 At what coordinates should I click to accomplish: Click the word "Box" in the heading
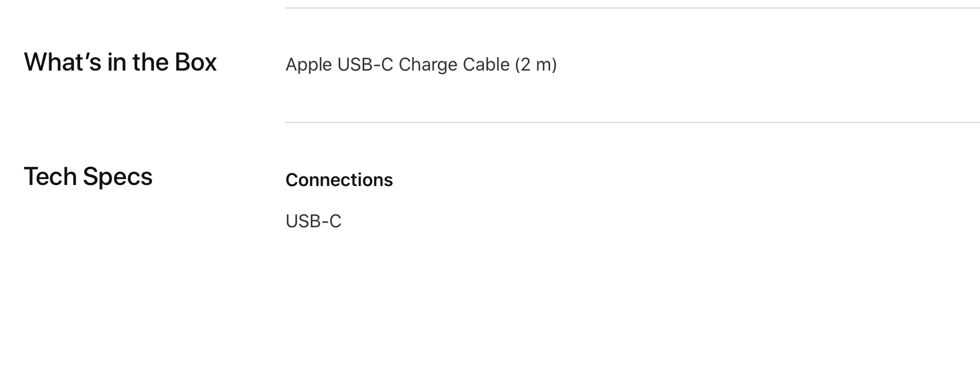[x=195, y=62]
